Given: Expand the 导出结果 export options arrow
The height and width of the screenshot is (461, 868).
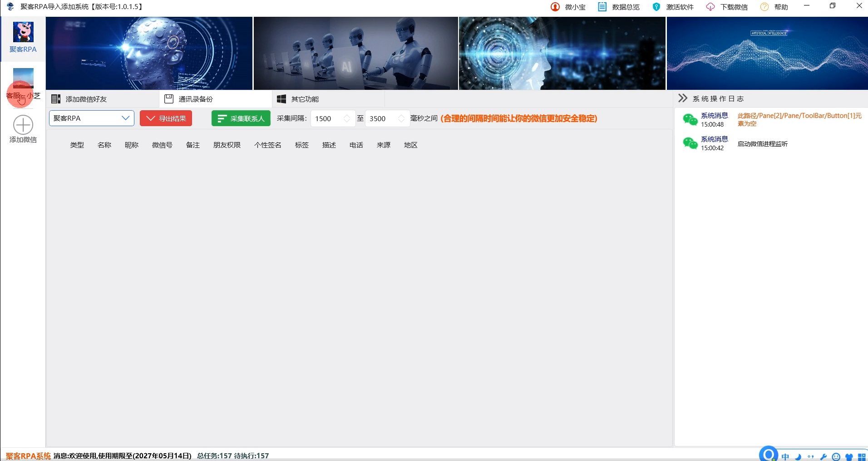Looking at the screenshot, I should 150,118.
